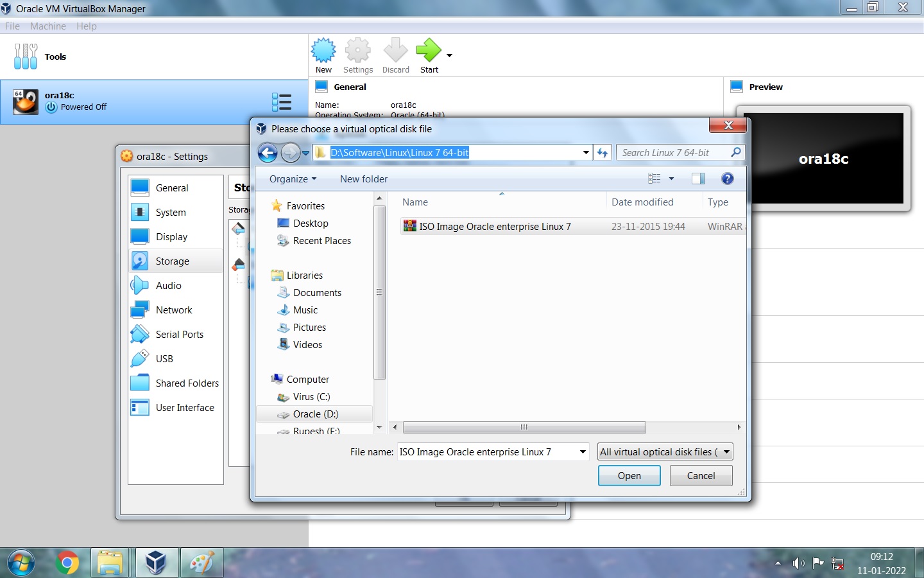Change the file view mode icon
Viewport: 924px width, 578px height.
(x=654, y=179)
